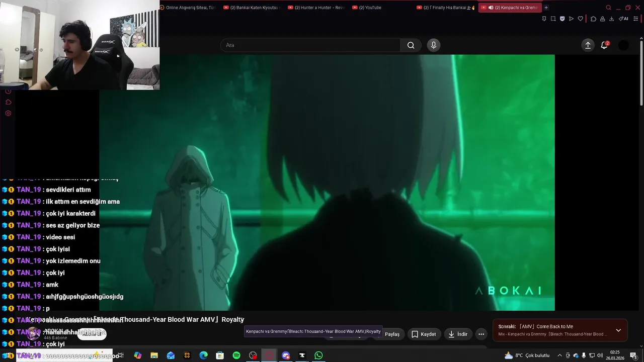The image size is (644, 362).
Task: Open the YouTube account avatar menu
Action: coord(623,45)
